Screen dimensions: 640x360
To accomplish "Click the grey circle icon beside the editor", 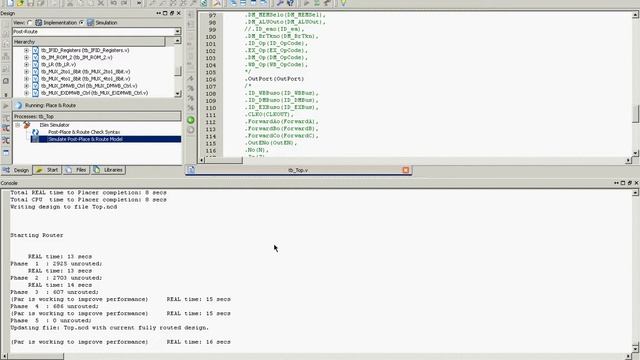I will click(191, 130).
